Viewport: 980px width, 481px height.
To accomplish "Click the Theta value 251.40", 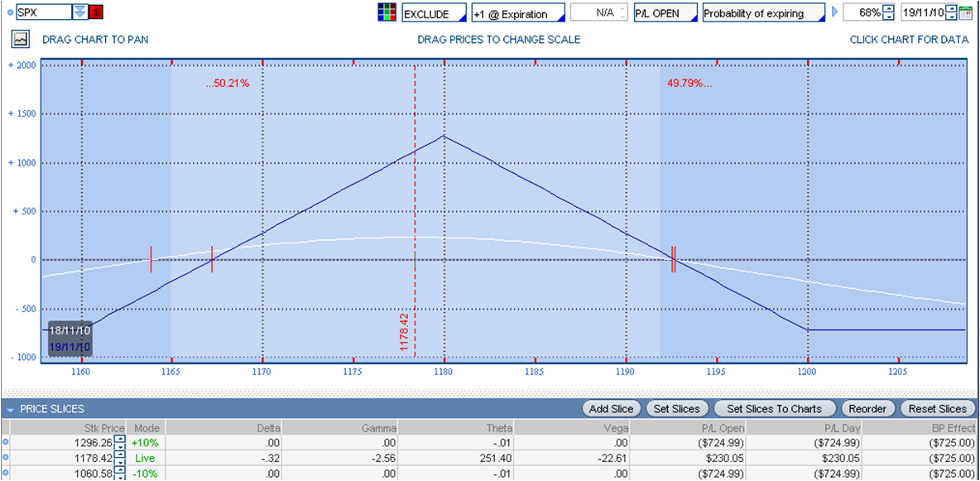I will coord(497,459).
